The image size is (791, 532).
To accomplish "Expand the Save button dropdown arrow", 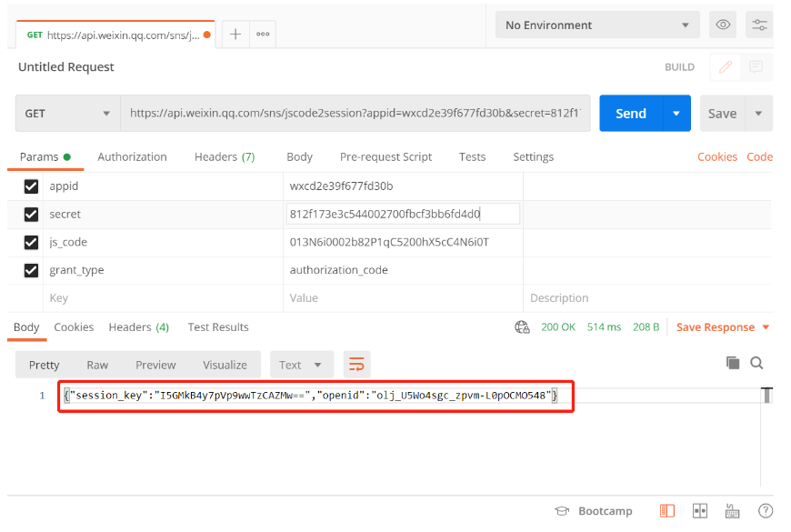I will 758,113.
